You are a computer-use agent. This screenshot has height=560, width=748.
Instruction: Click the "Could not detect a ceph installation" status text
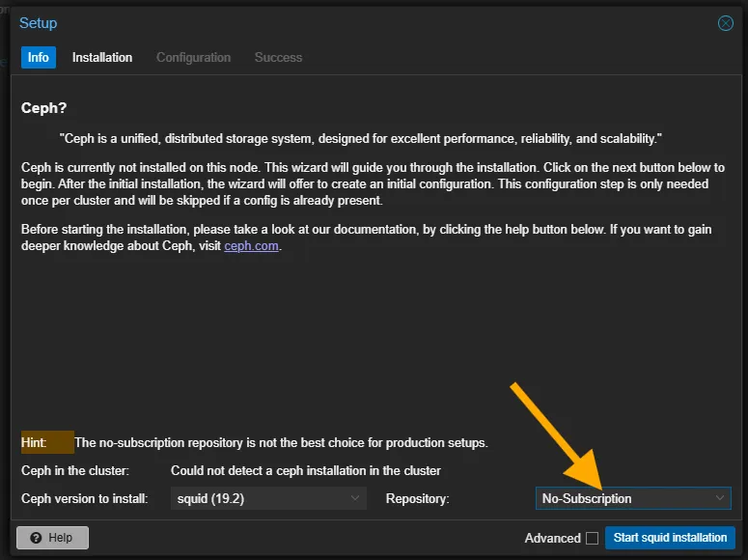point(305,471)
